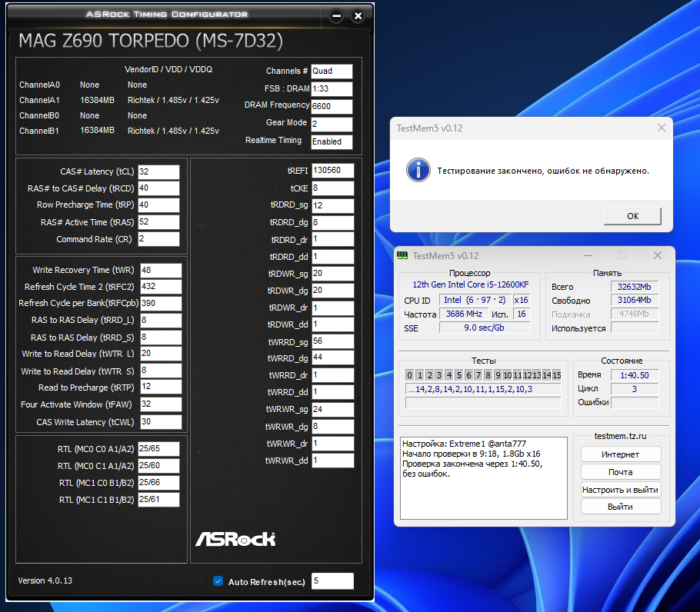Click the tRRD_L value field

(x=161, y=321)
